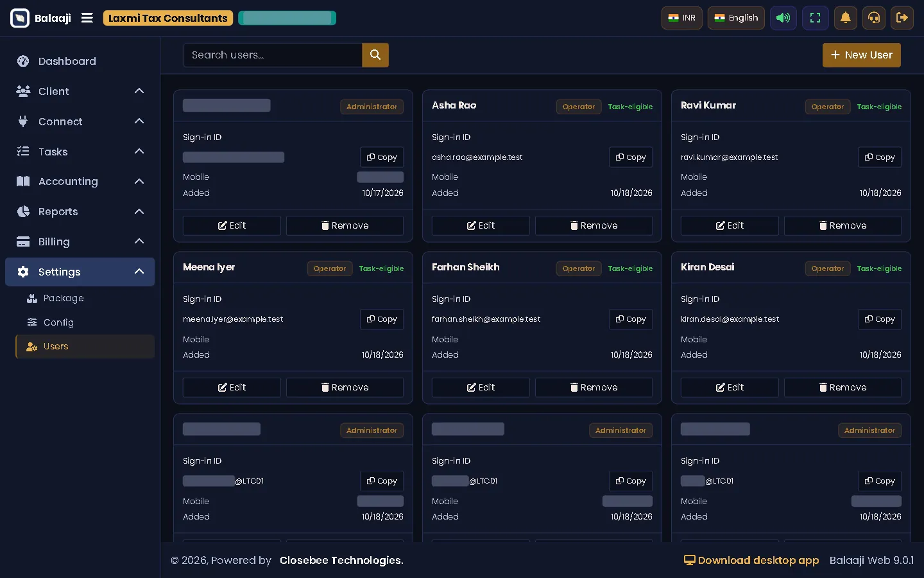Remove the Asha Rao user
Viewport: 924px width, 578px height.
coord(594,225)
